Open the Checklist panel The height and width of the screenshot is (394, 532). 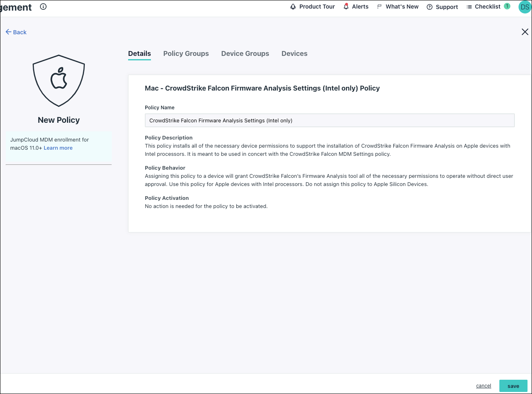pyautogui.click(x=487, y=7)
